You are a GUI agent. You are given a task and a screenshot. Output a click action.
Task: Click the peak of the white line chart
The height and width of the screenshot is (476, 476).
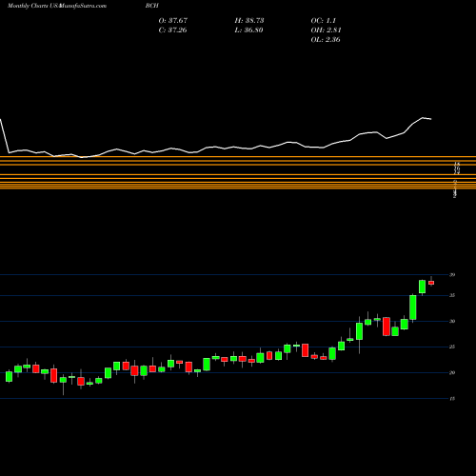[x=423, y=118]
